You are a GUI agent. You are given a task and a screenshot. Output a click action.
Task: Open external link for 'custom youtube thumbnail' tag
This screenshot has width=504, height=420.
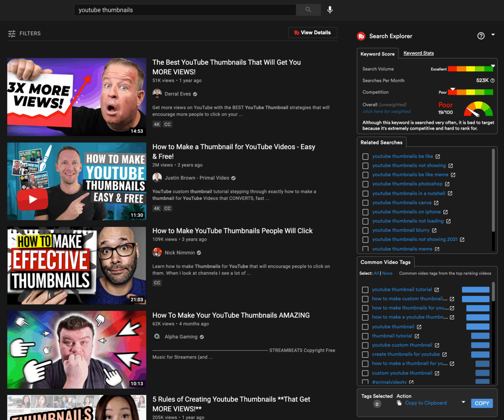437,373
